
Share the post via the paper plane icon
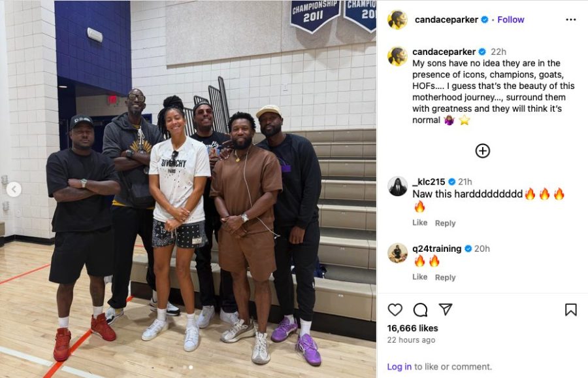pyautogui.click(x=446, y=309)
